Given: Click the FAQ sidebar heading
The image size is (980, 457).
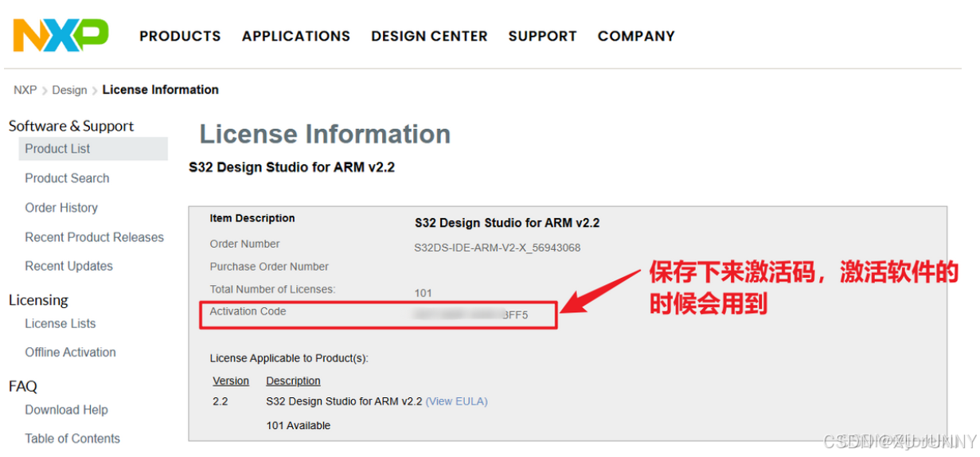Looking at the screenshot, I should [x=23, y=386].
